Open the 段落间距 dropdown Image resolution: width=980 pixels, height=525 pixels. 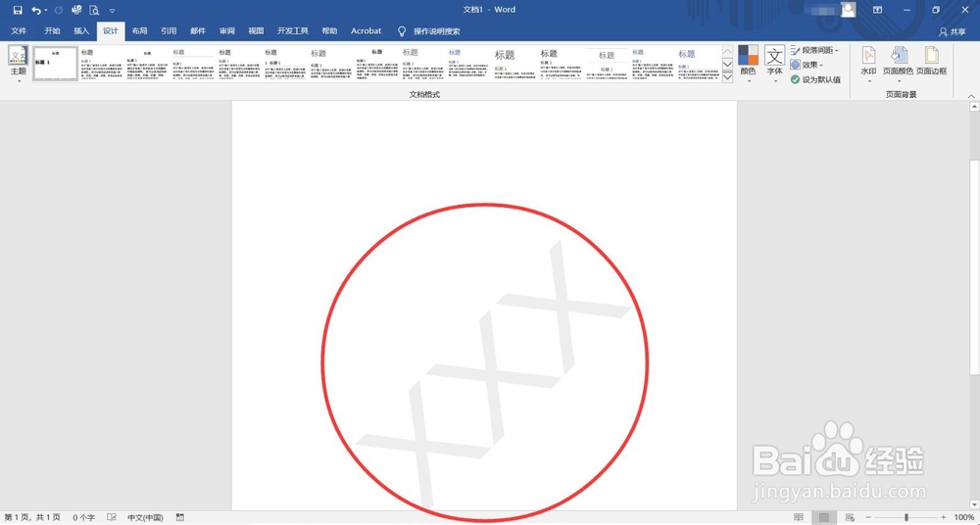click(814, 50)
